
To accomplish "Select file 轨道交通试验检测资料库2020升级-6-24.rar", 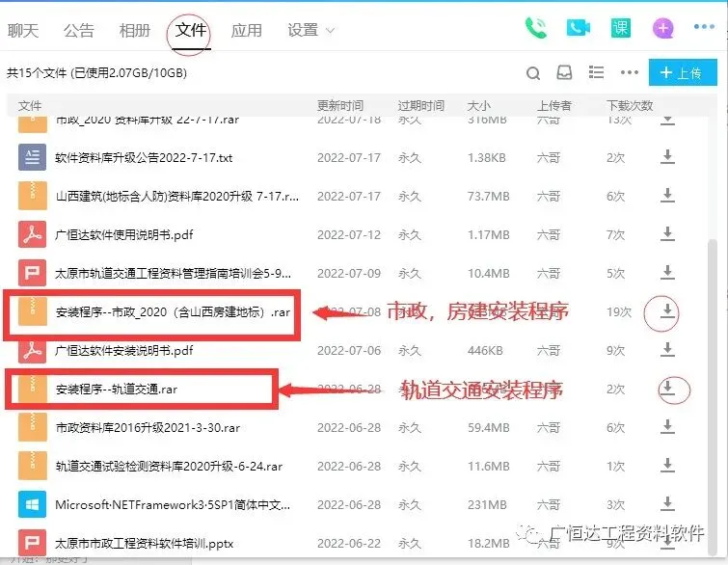I will point(169,466).
